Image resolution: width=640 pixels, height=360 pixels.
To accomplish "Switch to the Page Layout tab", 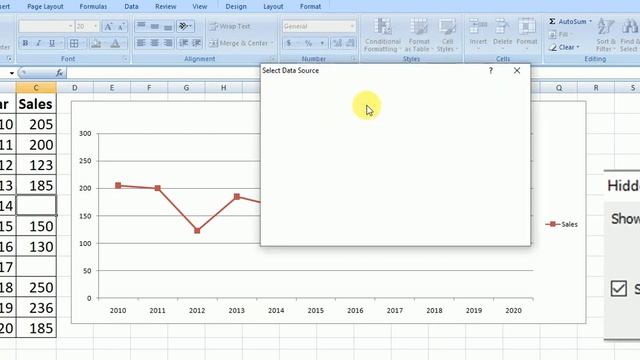I will point(45,7).
